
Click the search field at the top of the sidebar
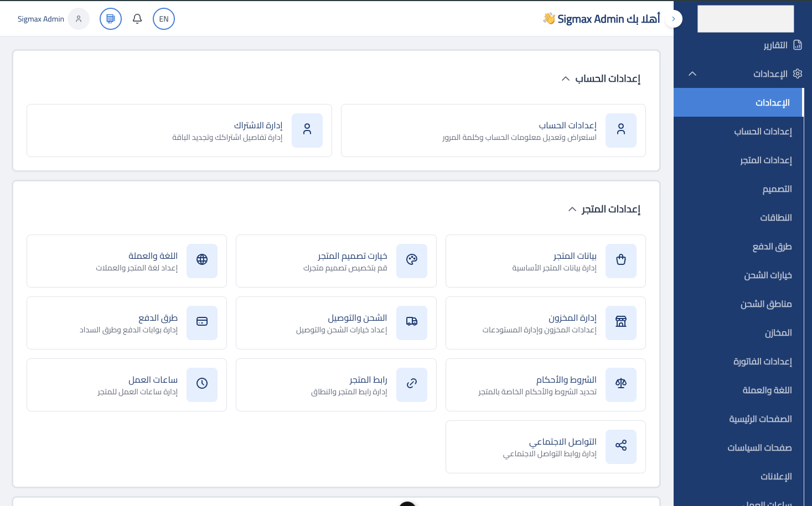tap(746, 18)
